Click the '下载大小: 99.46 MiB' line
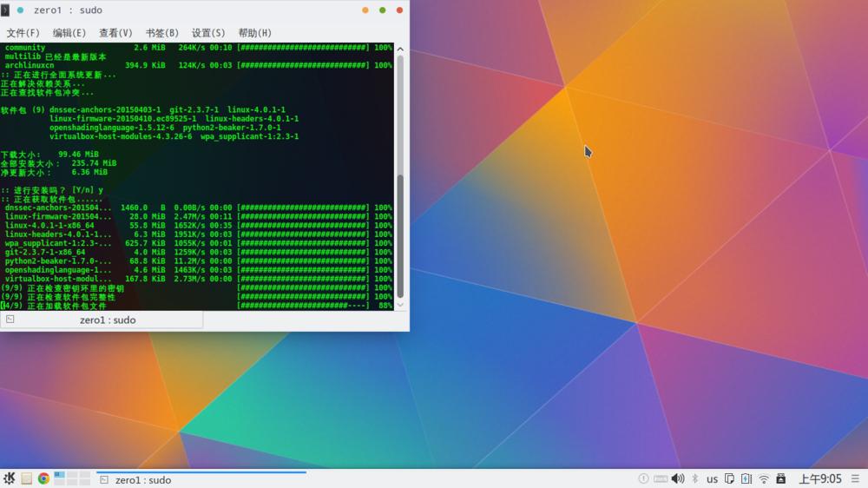 (49, 155)
